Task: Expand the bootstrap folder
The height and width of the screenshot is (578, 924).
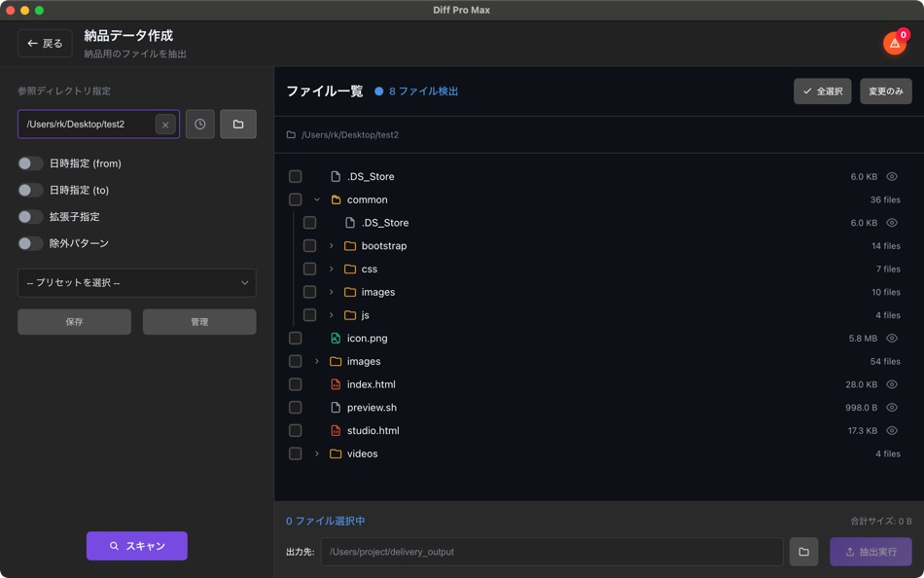Action: [x=334, y=245]
